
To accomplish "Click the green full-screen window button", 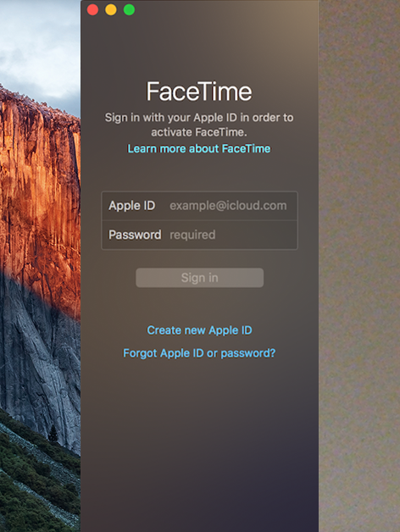I will (x=129, y=9).
